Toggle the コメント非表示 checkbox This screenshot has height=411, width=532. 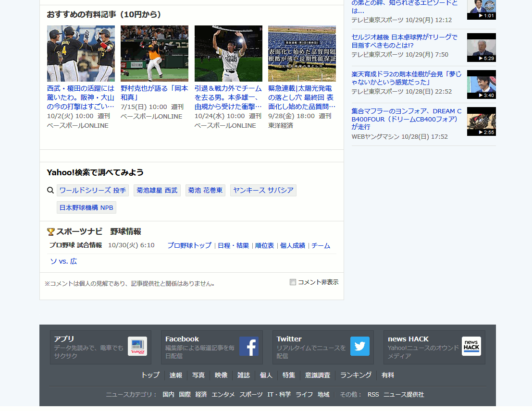click(293, 282)
